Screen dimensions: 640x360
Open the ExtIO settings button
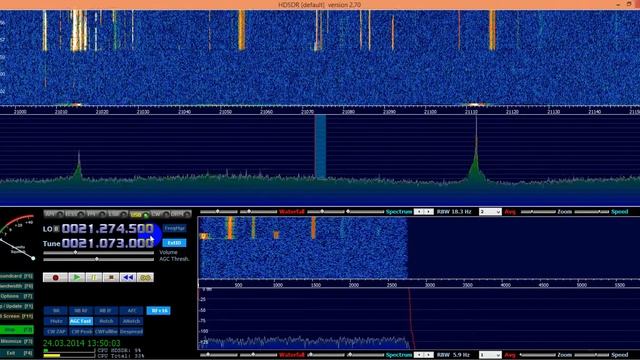pos(174,243)
